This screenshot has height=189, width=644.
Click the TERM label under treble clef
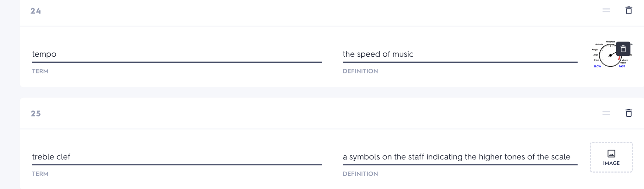[40, 174]
